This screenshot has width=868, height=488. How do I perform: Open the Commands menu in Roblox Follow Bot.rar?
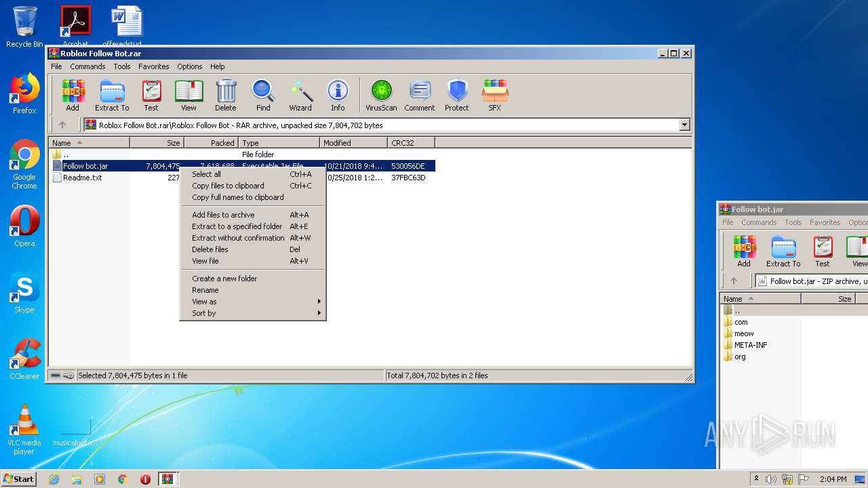point(87,66)
